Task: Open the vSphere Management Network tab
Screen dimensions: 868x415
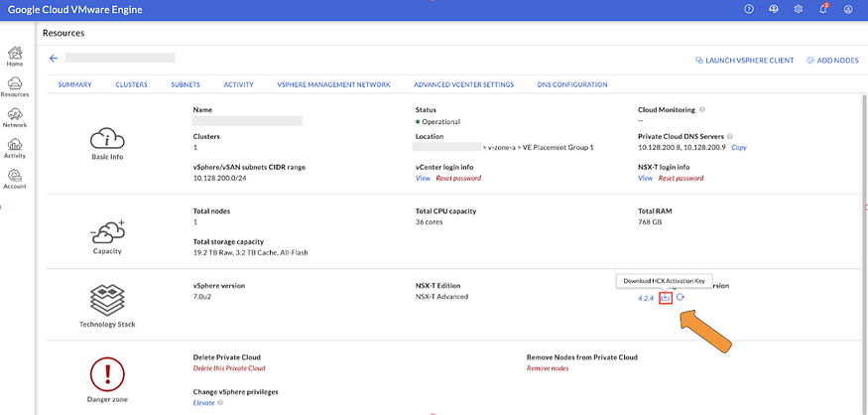Action: click(x=333, y=84)
